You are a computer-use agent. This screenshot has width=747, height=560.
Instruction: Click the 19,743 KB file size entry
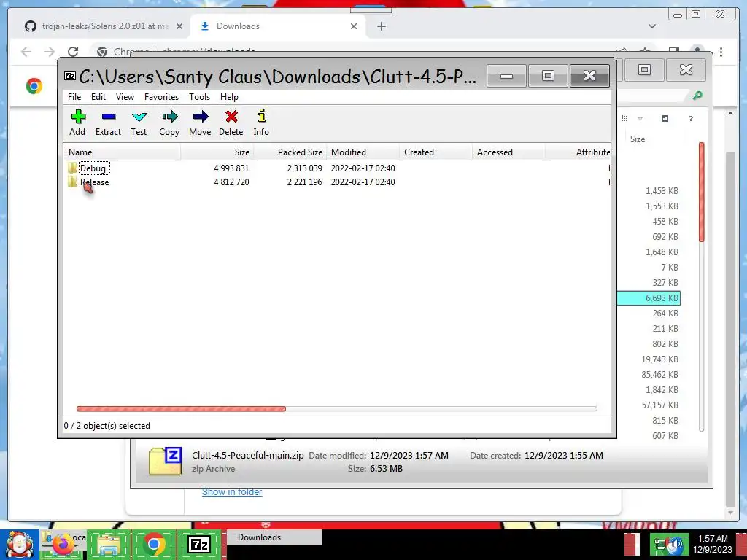659,359
